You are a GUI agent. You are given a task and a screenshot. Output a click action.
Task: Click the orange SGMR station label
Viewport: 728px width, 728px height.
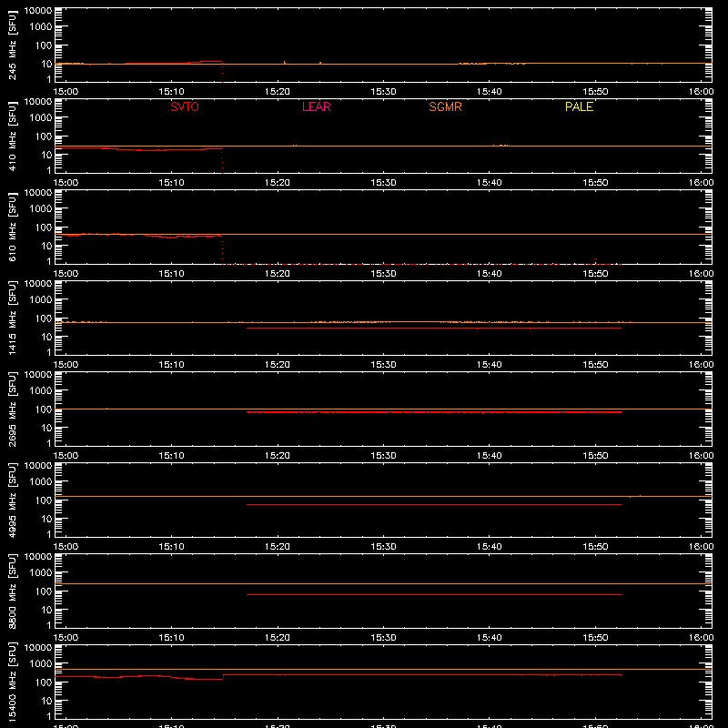point(445,106)
